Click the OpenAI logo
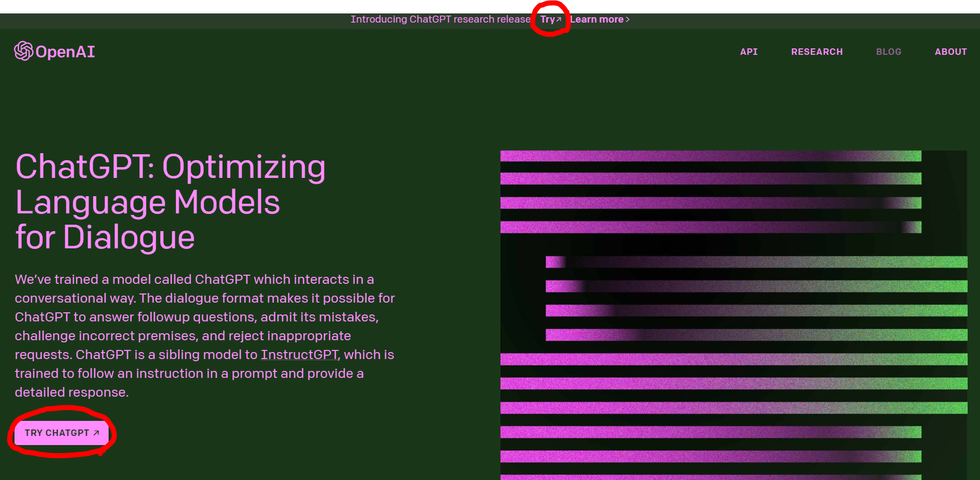The image size is (980, 480). click(54, 51)
